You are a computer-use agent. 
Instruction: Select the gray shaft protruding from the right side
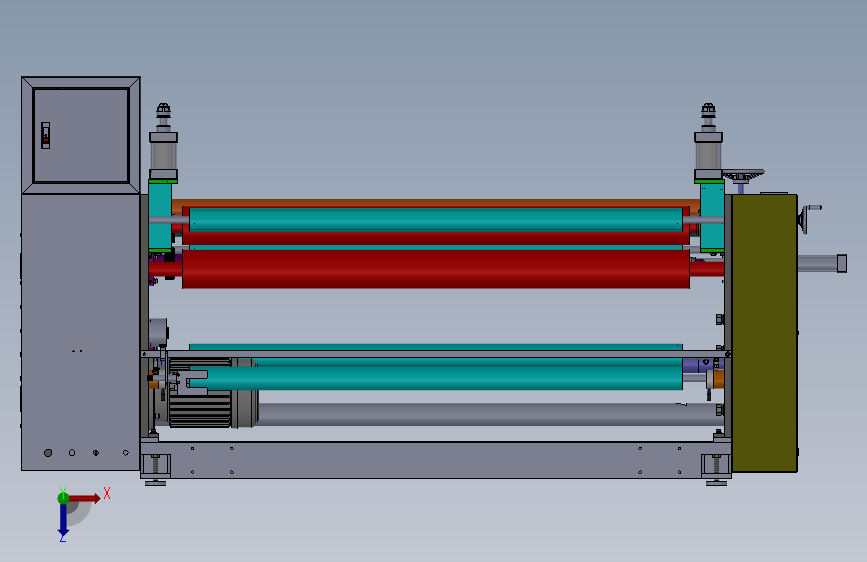pos(822,263)
